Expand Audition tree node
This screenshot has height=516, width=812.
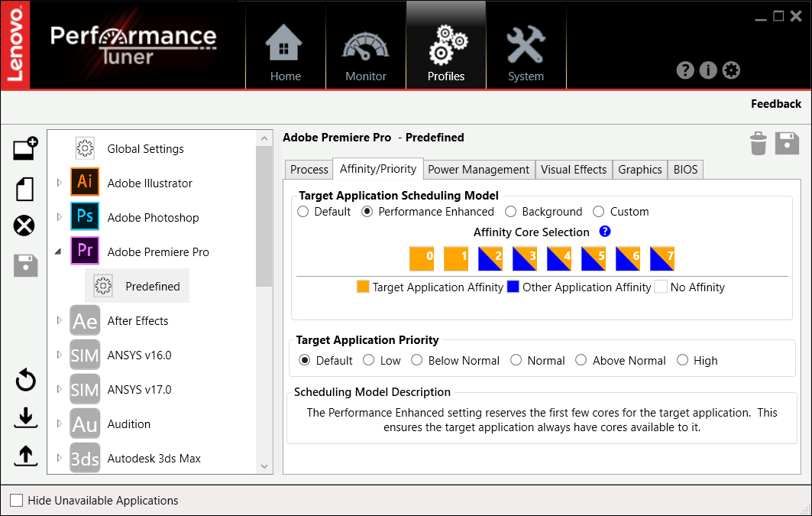pyautogui.click(x=59, y=424)
